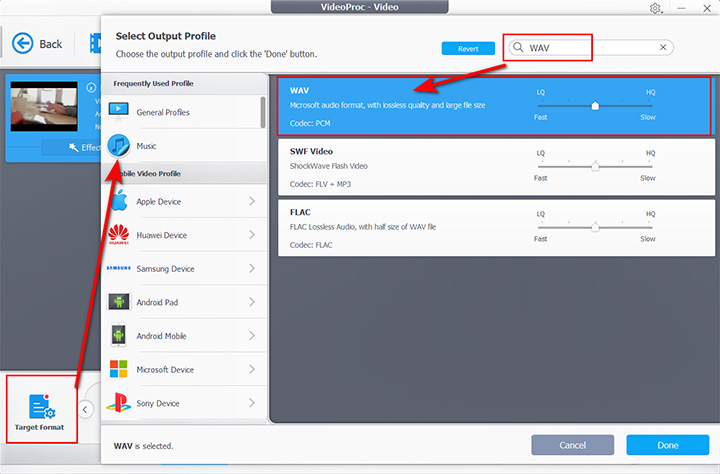Click the Microsoft Device logo icon
The width and height of the screenshot is (720, 474).
point(118,369)
